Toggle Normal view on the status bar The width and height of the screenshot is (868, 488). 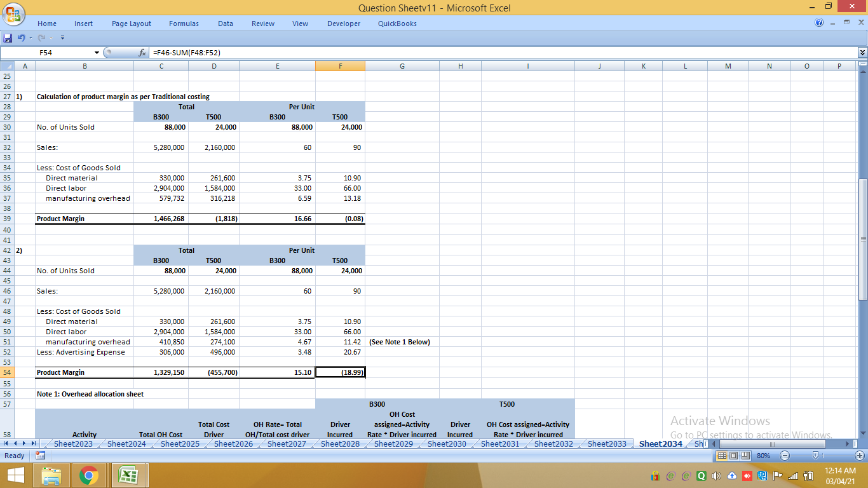(721, 456)
